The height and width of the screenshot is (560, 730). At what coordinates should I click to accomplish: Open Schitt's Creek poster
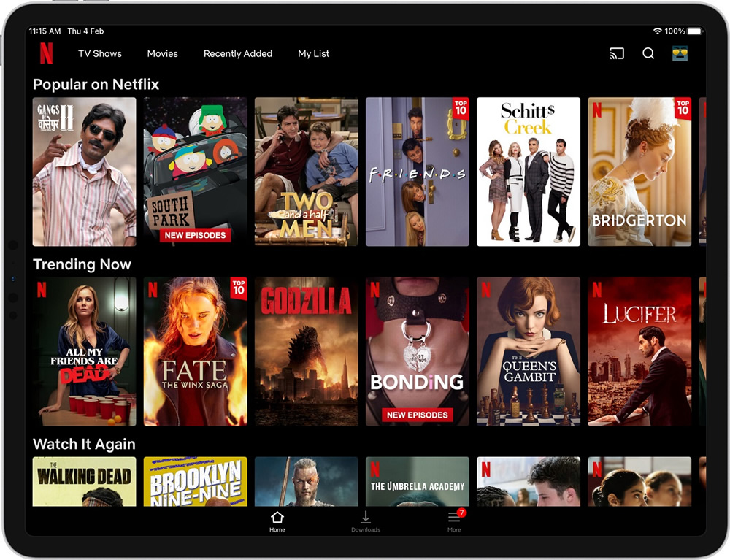click(529, 172)
